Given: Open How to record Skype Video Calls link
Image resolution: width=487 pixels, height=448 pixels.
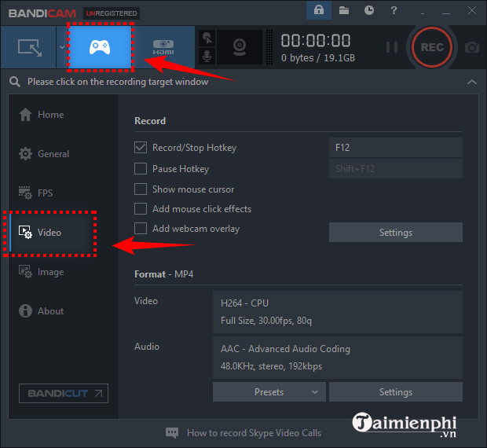Looking at the screenshot, I should [x=254, y=433].
